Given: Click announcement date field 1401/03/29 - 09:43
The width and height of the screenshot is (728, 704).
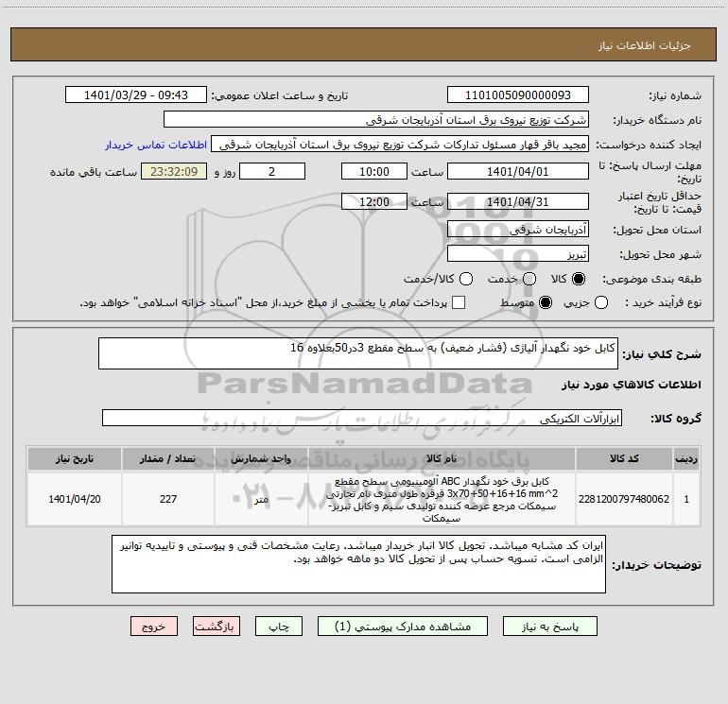Looking at the screenshot, I should click(136, 94).
